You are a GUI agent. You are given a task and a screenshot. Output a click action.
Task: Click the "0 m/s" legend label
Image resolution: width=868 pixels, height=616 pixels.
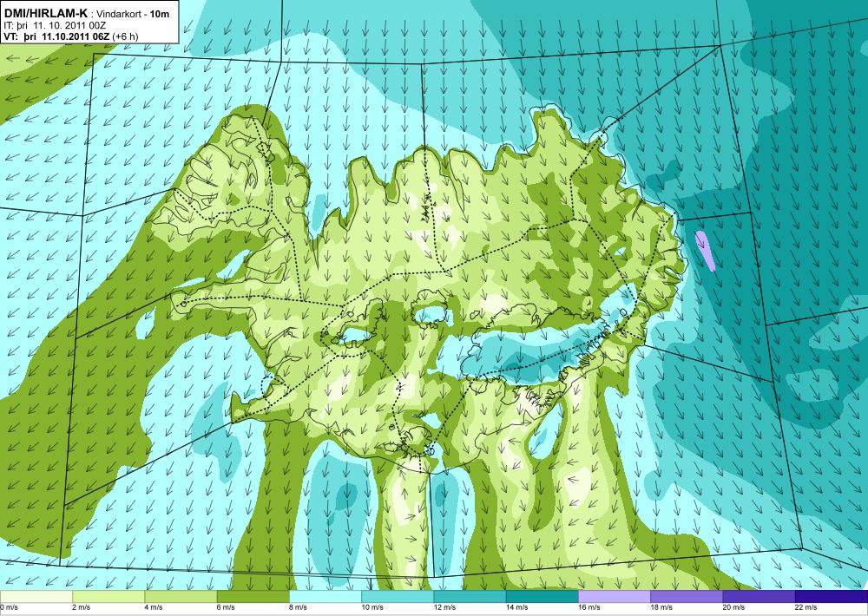(9, 607)
